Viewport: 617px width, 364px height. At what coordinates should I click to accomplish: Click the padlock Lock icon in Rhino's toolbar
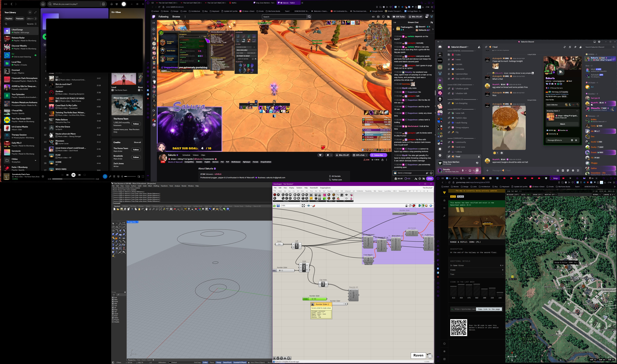tap(193, 209)
